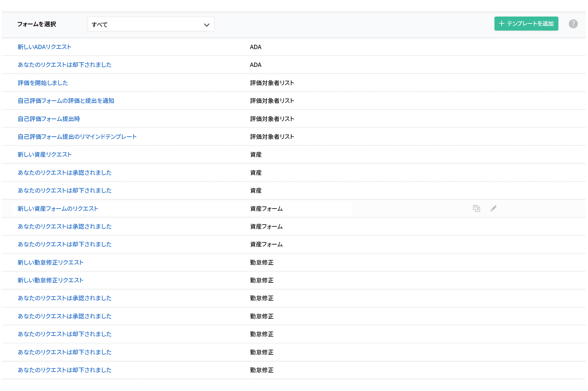Open help via the question mark icon
Image resolution: width=588 pixels, height=391 pixels.
tap(573, 23)
